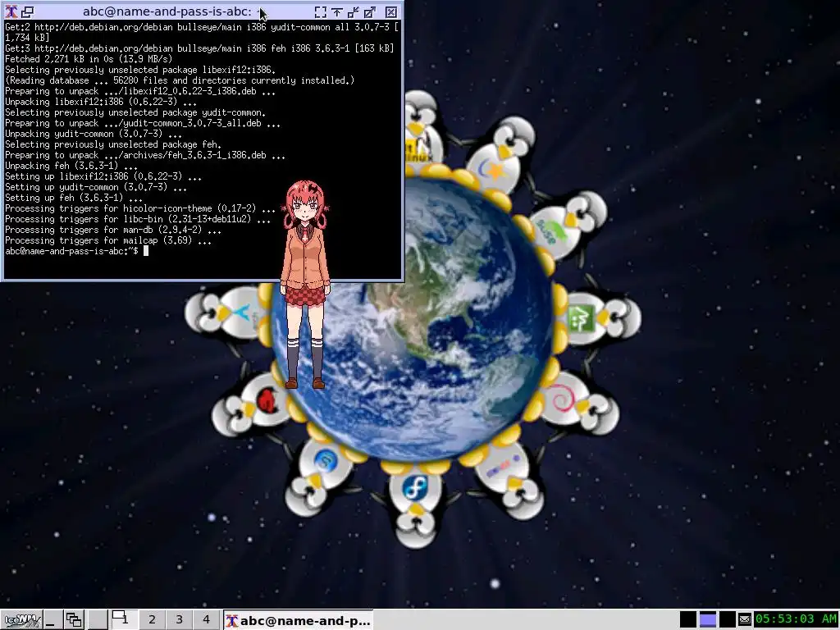Switch to workspace 3
Screen dimensions: 840x630
click(x=179, y=620)
